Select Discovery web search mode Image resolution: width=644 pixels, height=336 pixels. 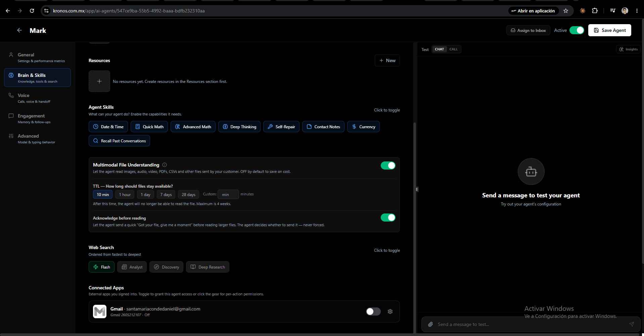coord(166,267)
